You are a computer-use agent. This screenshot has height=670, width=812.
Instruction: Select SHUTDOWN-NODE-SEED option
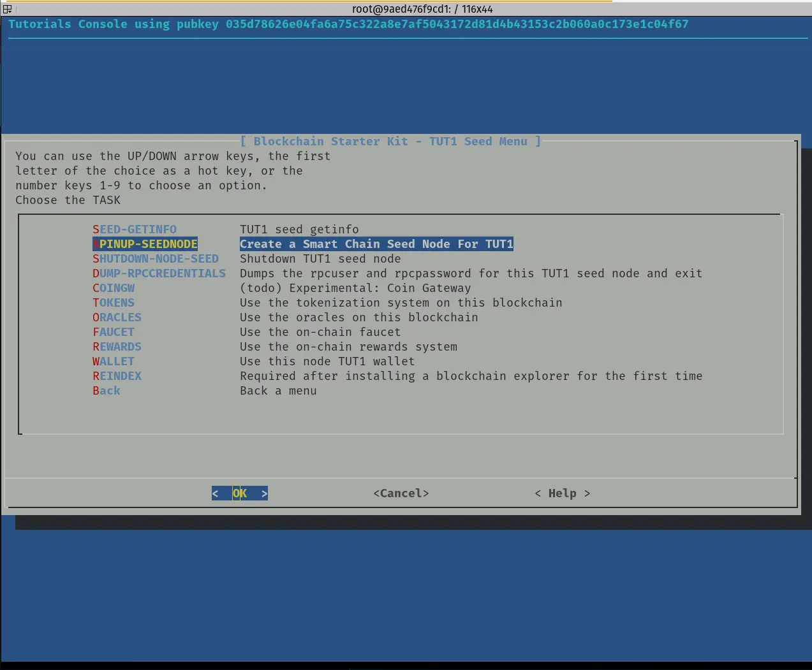coord(156,259)
